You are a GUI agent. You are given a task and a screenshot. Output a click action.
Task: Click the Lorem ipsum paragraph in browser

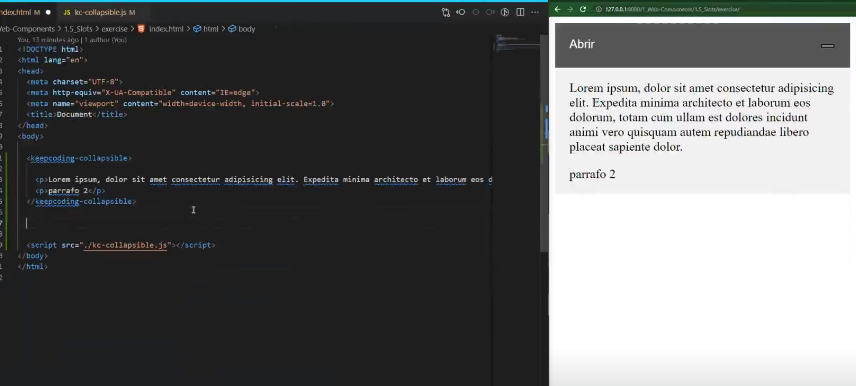tap(702, 117)
